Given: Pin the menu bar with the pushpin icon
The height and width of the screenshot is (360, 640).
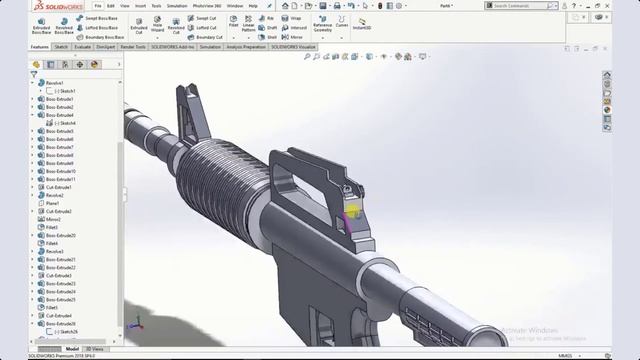Looking at the screenshot, I should (269, 6).
